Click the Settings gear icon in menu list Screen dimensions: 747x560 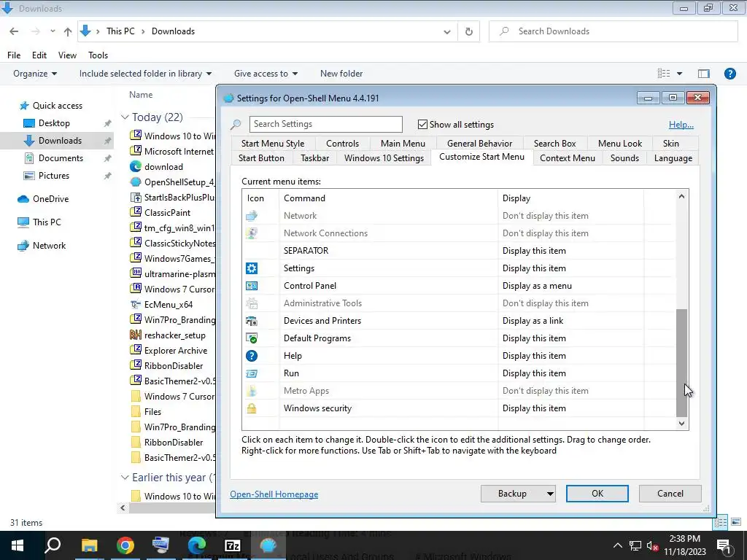click(x=252, y=268)
